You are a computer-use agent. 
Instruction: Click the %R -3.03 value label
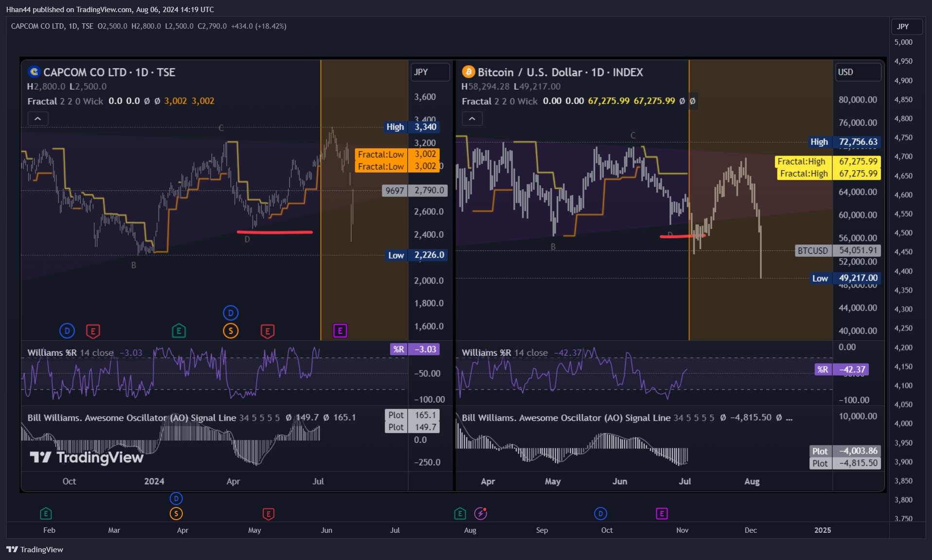click(415, 349)
